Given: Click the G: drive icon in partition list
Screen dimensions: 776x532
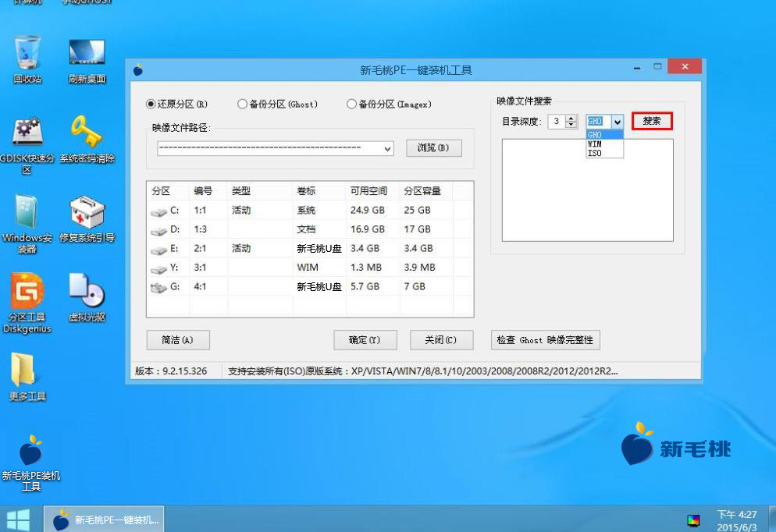Looking at the screenshot, I should pos(158,287).
